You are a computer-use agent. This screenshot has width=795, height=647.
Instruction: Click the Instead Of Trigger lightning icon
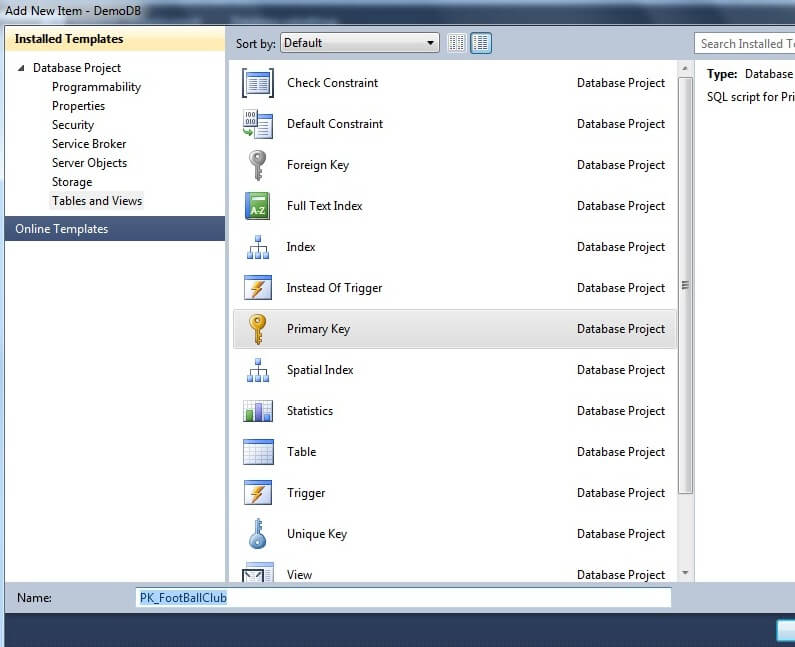(x=258, y=288)
